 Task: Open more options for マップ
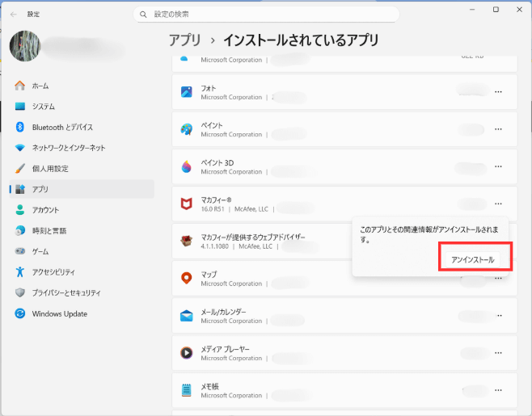[498, 279]
